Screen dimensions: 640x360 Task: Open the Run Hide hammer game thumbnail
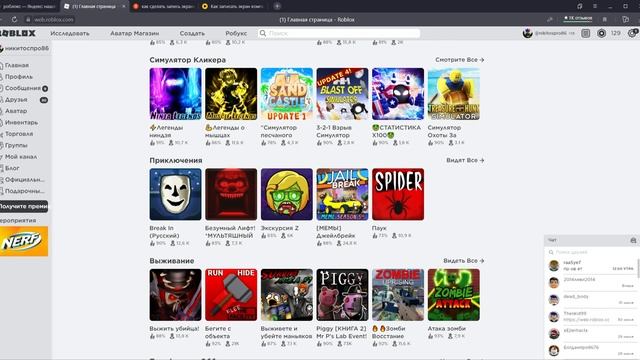pyautogui.click(x=231, y=295)
